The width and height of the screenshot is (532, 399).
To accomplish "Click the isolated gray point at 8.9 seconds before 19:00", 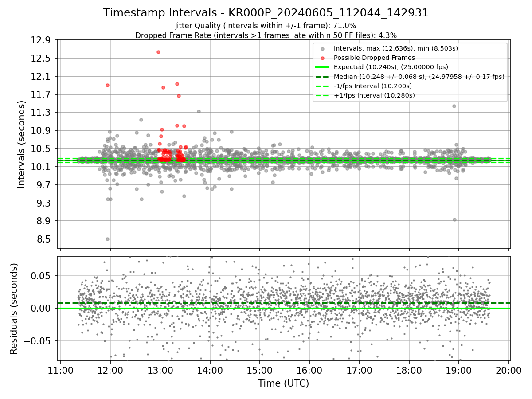I will [x=454, y=219].
